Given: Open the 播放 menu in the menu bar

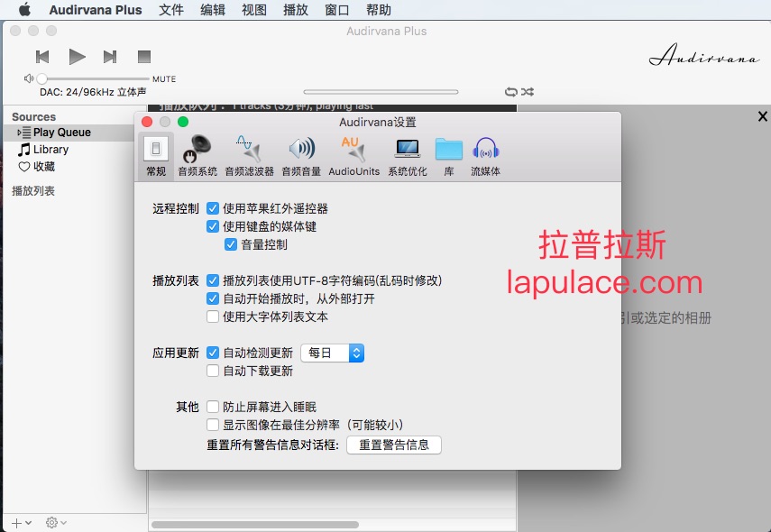Looking at the screenshot, I should coord(296,10).
